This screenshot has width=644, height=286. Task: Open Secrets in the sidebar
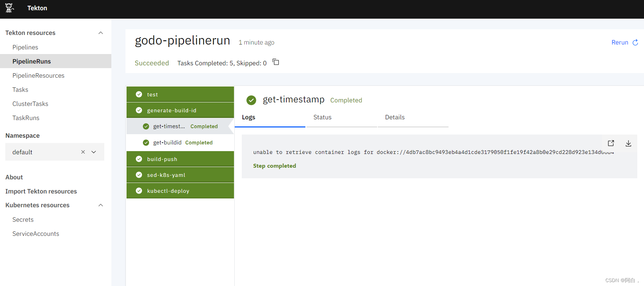pyautogui.click(x=55, y=219)
